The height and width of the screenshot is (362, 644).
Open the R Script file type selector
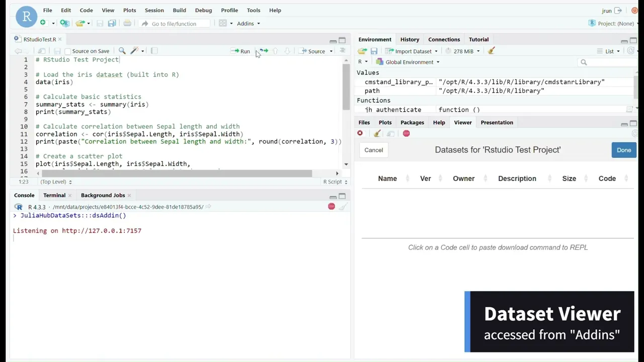pyautogui.click(x=335, y=182)
